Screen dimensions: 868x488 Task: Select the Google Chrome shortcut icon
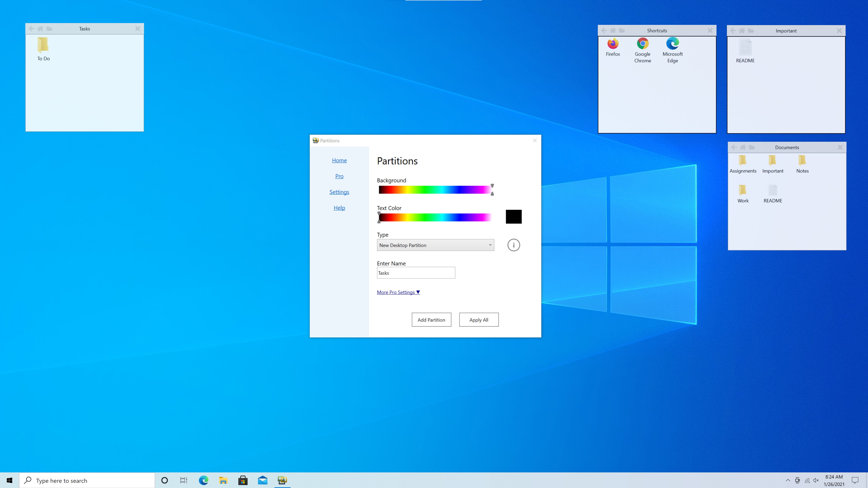tap(643, 44)
